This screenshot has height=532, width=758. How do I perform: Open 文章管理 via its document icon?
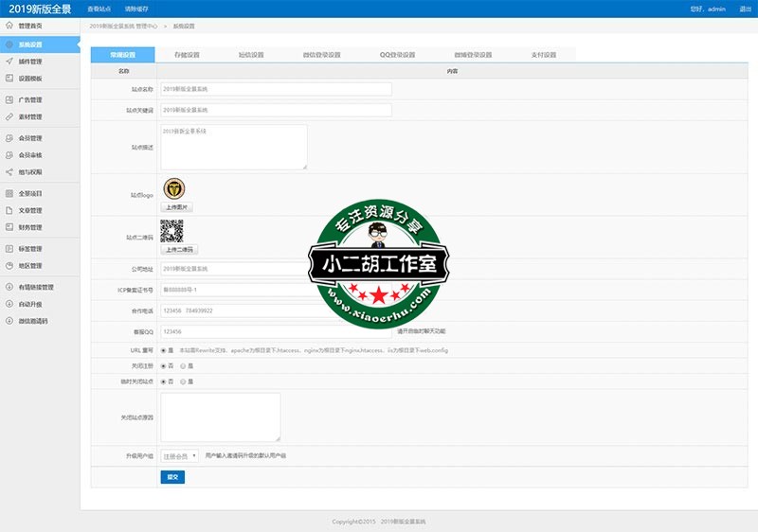coord(9,210)
